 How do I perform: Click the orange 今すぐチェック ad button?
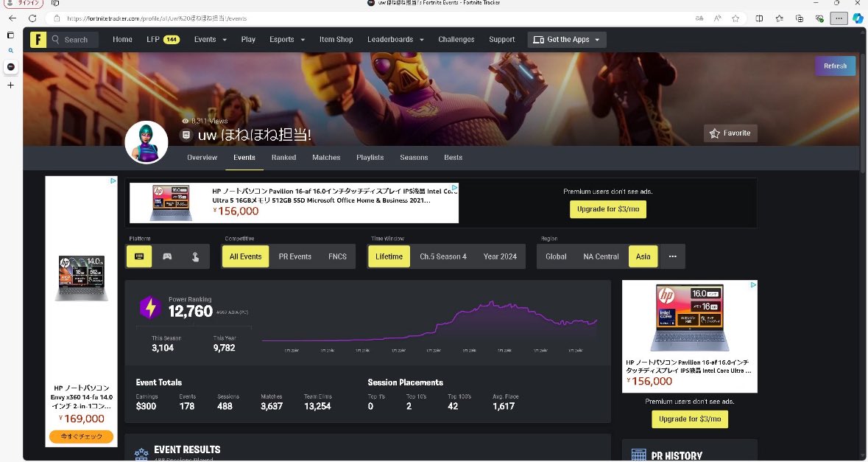[x=82, y=436]
